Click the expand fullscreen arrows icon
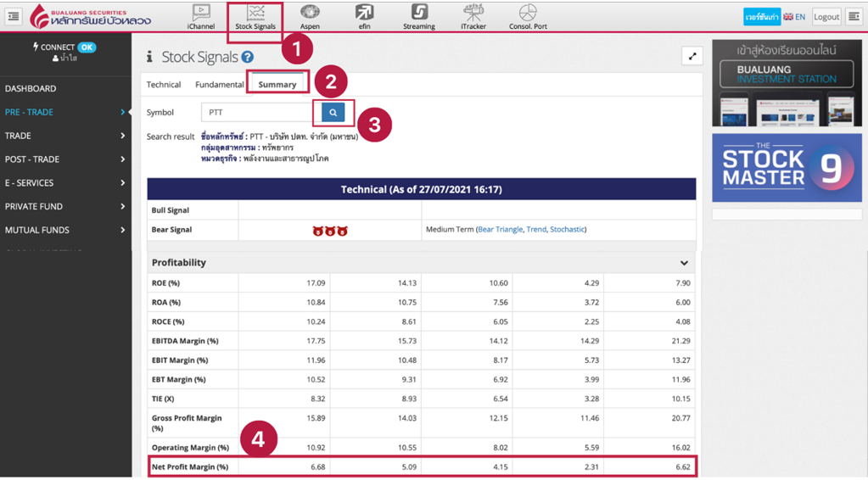Image resolution: width=868 pixels, height=480 pixels. 692,56
